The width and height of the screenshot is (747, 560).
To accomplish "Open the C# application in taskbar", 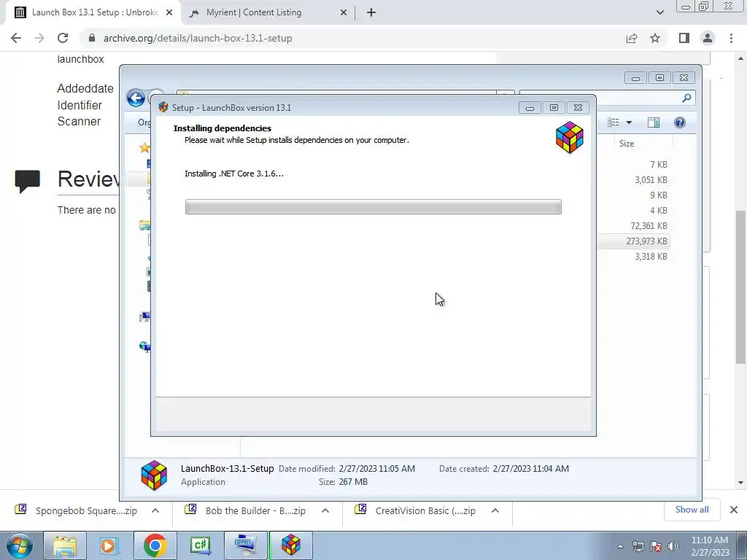I will coord(200,545).
